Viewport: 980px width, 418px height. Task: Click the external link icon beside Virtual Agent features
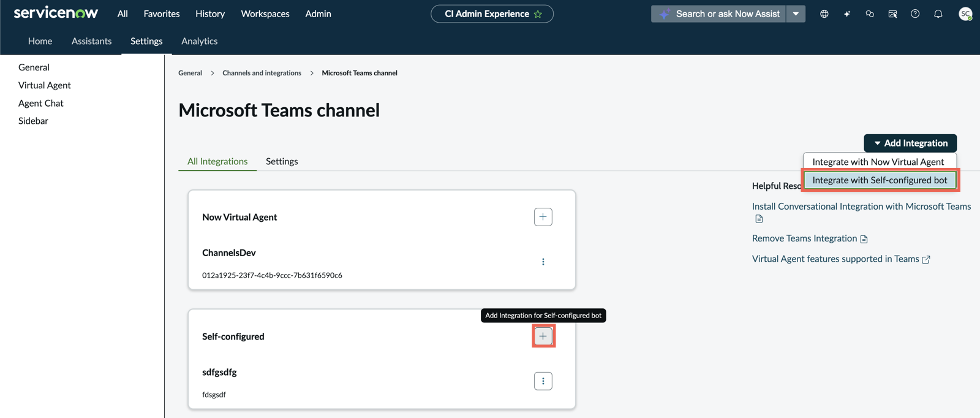click(926, 259)
